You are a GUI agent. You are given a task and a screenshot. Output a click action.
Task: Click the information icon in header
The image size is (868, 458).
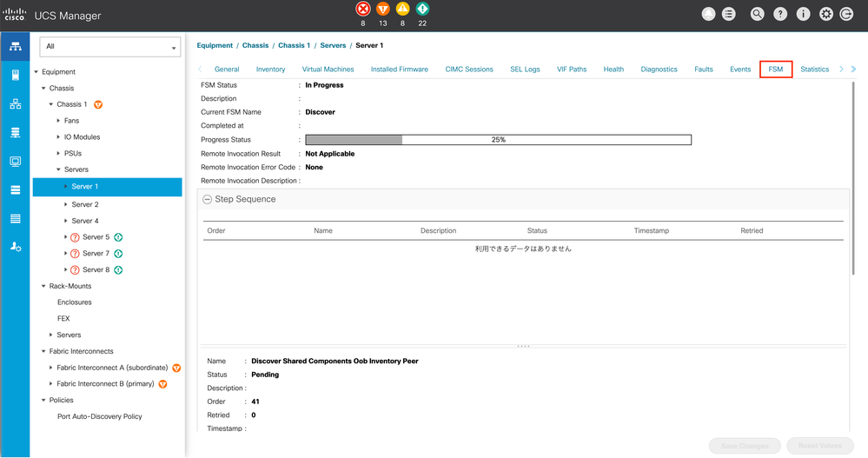click(803, 15)
